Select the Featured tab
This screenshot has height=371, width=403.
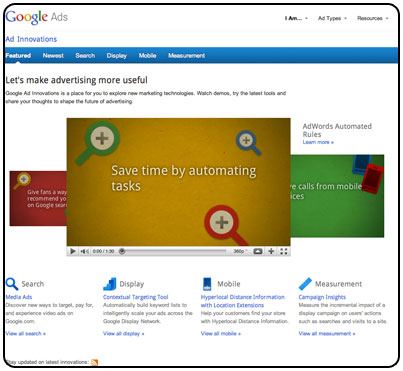pyautogui.click(x=18, y=56)
